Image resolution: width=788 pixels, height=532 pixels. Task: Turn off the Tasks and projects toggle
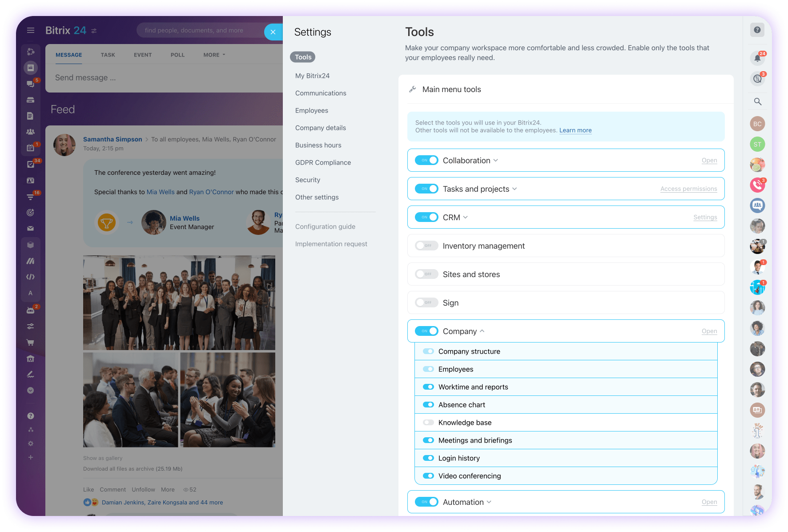426,189
